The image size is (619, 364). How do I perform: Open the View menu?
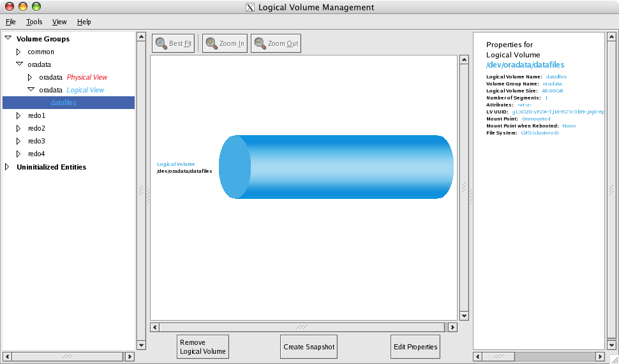click(x=59, y=22)
